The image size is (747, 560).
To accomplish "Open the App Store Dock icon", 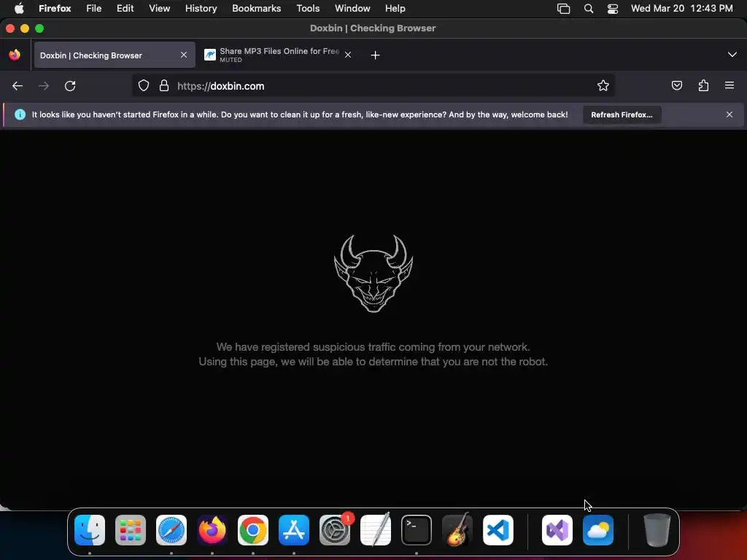I will point(294,530).
